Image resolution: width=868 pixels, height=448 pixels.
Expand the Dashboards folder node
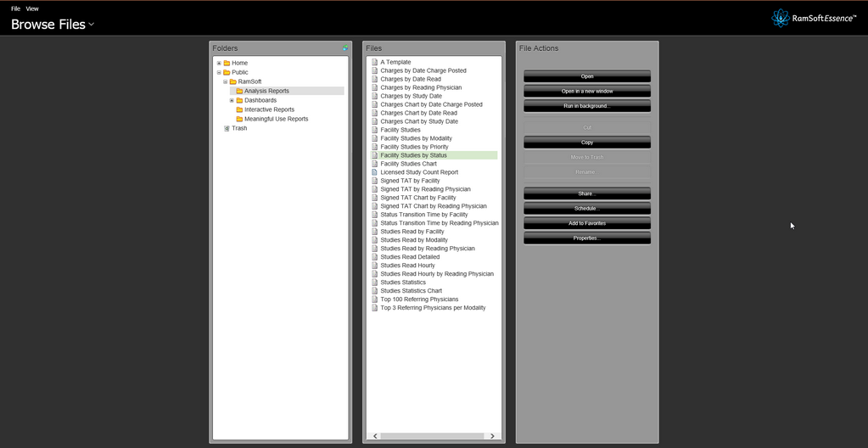(x=232, y=101)
